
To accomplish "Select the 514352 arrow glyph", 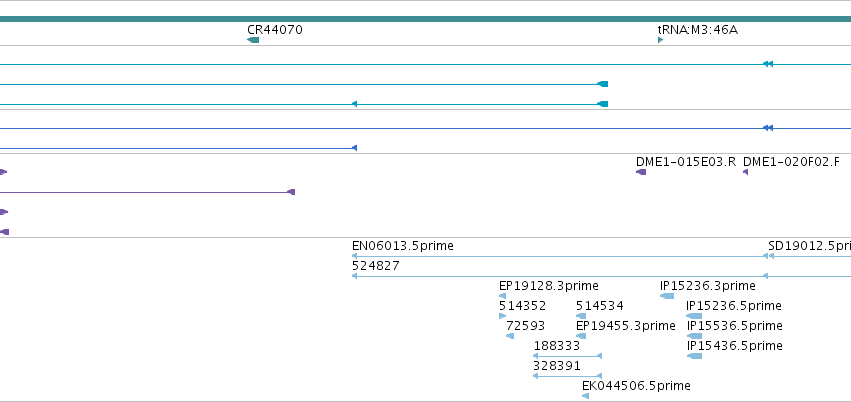I will click(x=503, y=316).
